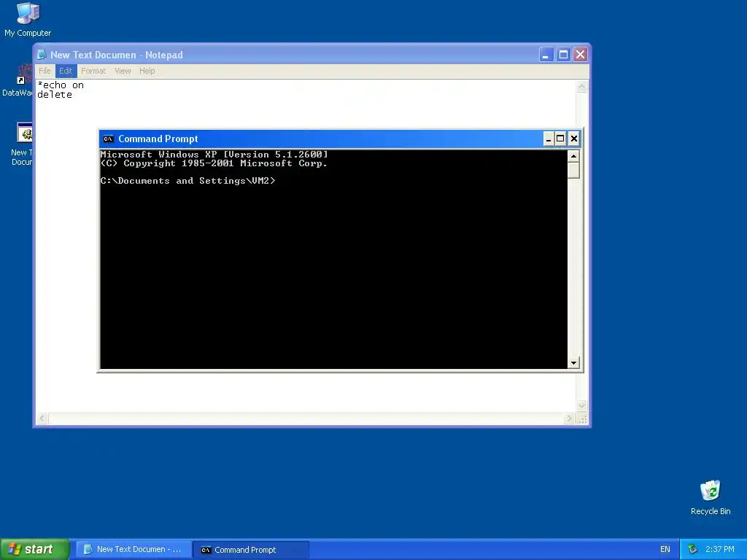Click the Notepad title bar document icon
Viewport: 747px width, 560px height.
pos(42,54)
